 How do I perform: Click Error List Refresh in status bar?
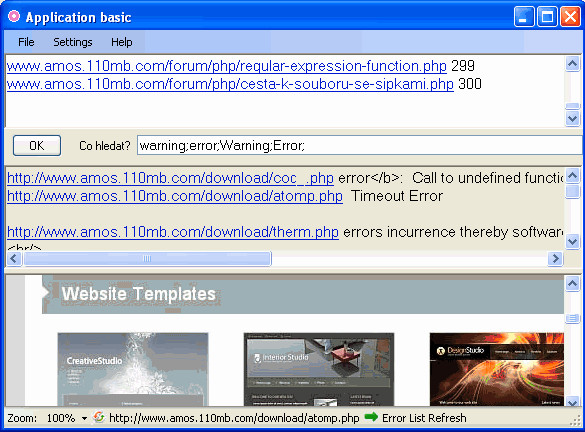click(424, 418)
